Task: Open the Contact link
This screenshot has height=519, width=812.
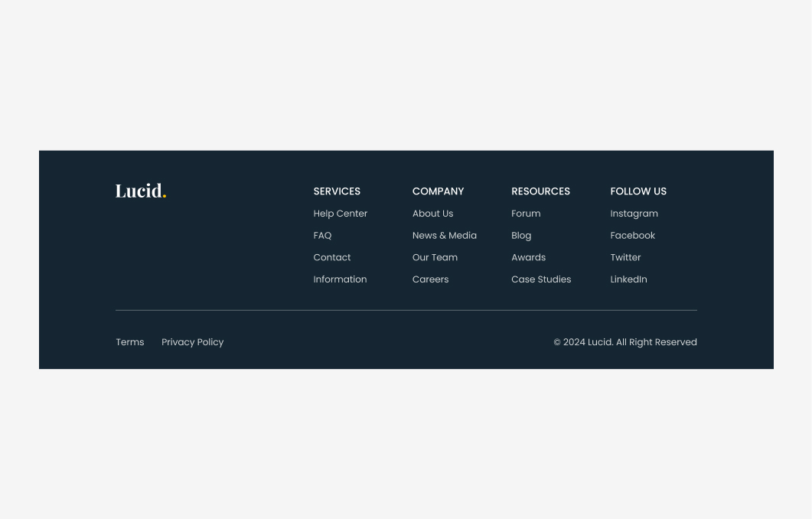Action: (331, 257)
